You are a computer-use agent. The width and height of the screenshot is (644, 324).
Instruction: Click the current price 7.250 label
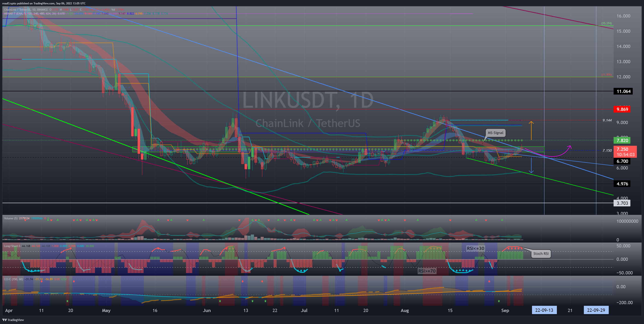click(x=622, y=149)
